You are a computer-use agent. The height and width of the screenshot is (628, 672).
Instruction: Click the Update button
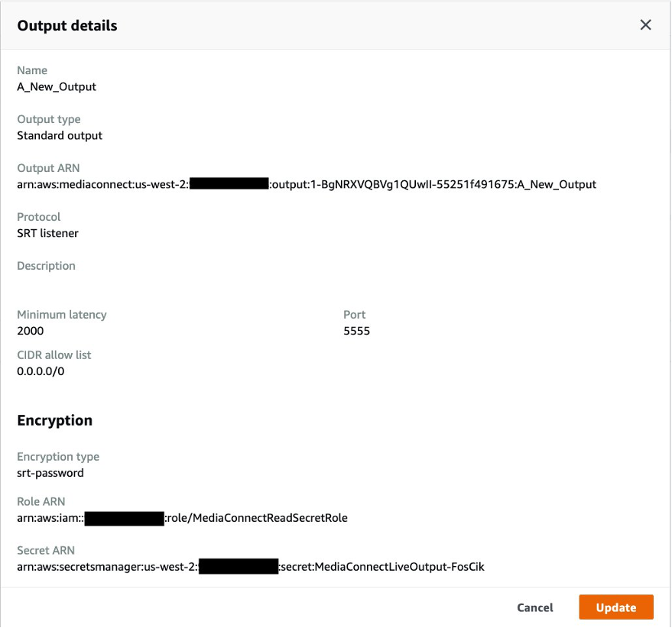pos(616,607)
